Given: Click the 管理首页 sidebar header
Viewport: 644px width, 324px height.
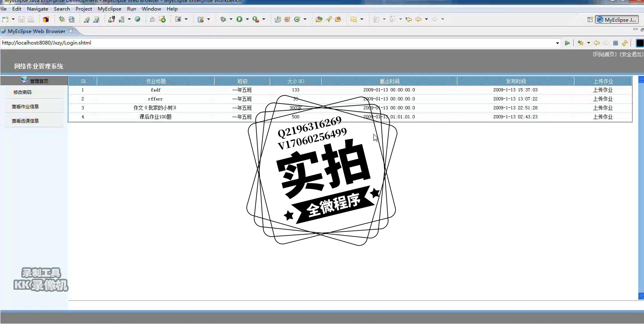Looking at the screenshot, I should (x=34, y=81).
